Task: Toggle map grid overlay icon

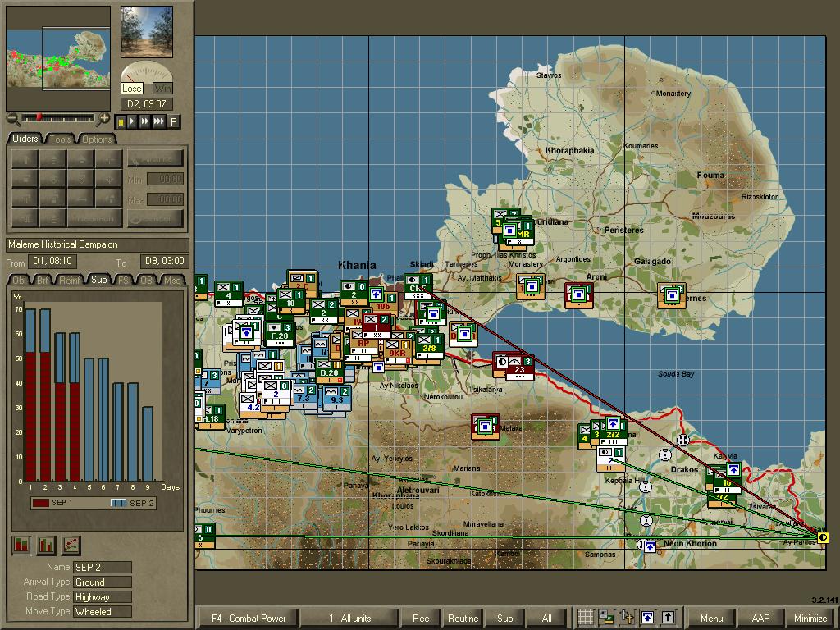Action: pos(586,618)
